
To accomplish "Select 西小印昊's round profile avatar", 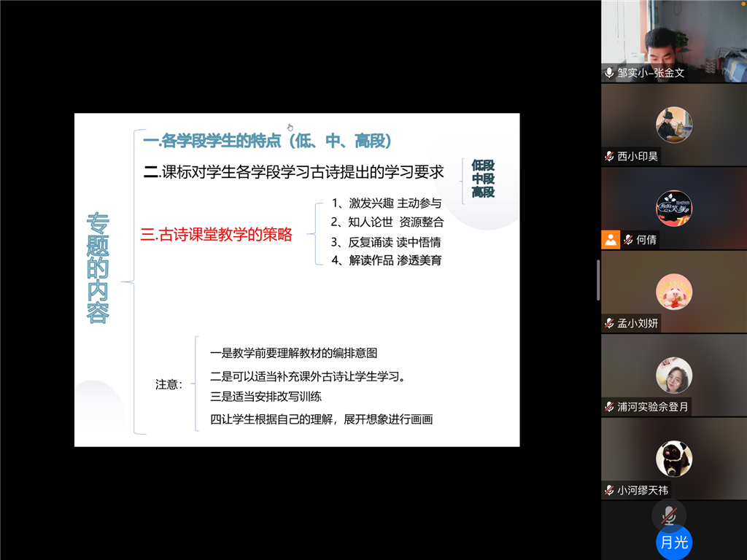I will click(673, 125).
